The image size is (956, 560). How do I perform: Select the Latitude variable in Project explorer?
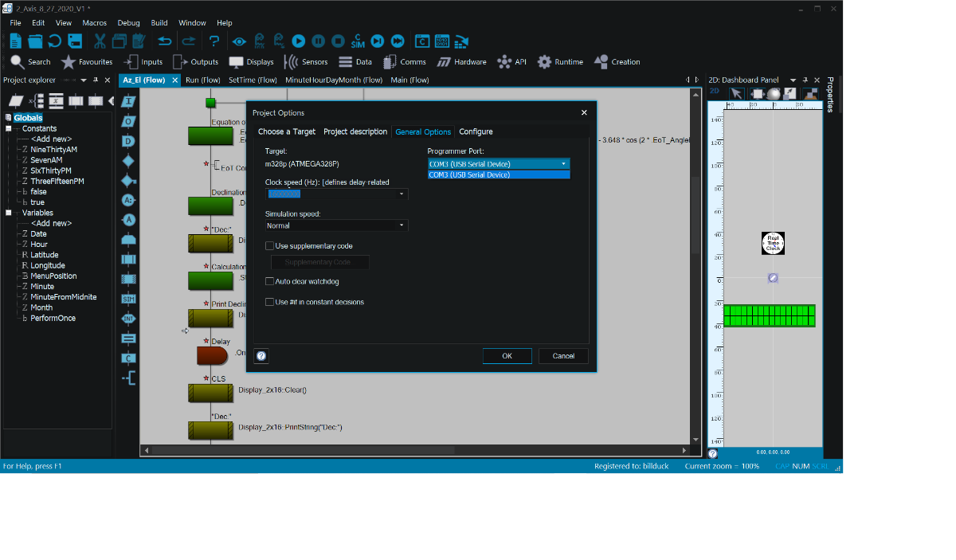click(45, 255)
